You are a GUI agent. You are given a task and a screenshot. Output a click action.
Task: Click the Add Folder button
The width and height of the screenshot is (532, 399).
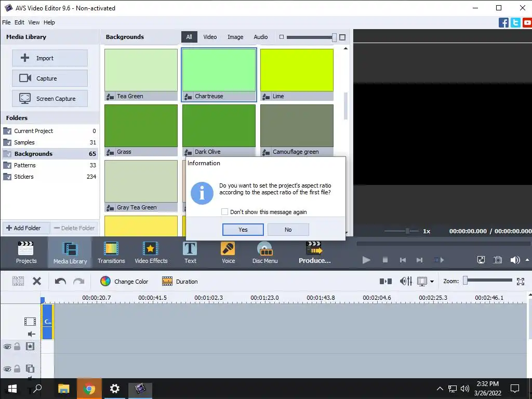point(26,228)
